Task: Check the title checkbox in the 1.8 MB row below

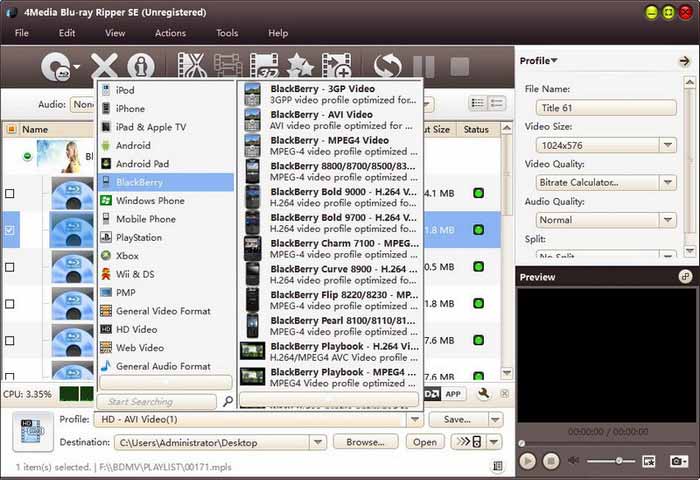Action: tap(9, 304)
